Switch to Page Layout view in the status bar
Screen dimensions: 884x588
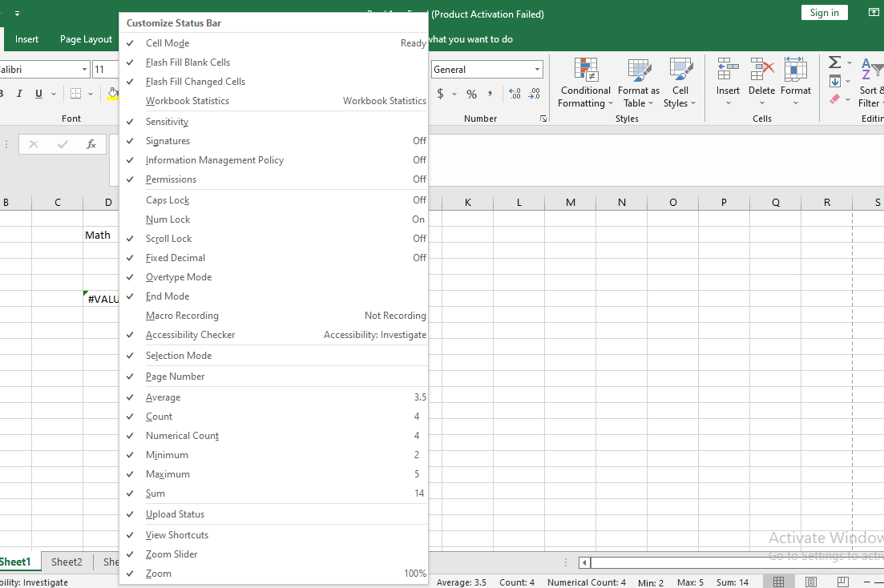(810, 582)
